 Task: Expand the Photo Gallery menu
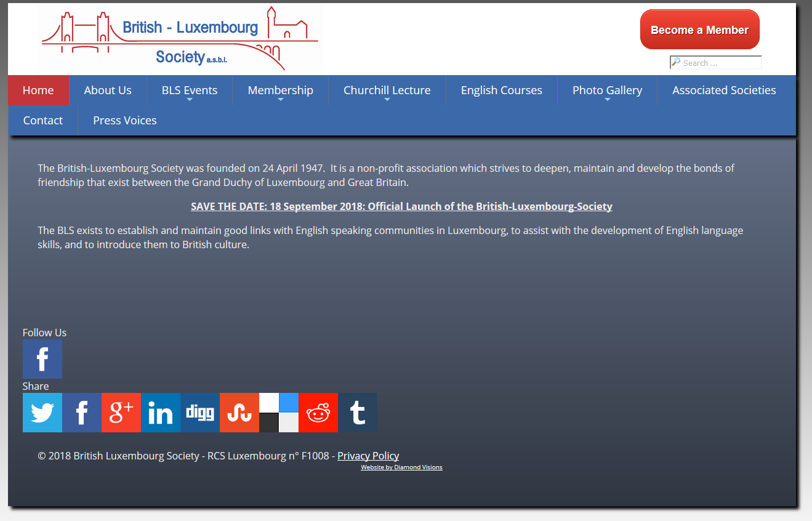(x=607, y=91)
